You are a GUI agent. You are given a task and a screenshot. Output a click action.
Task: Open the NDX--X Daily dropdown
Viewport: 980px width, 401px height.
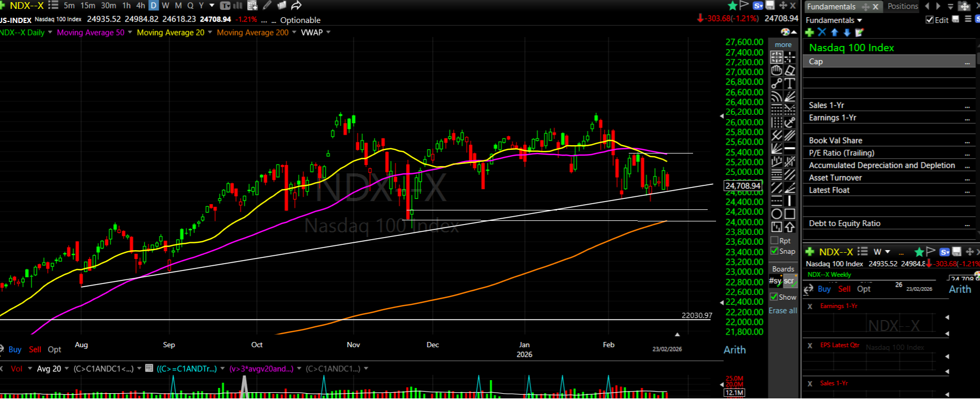coord(50,32)
